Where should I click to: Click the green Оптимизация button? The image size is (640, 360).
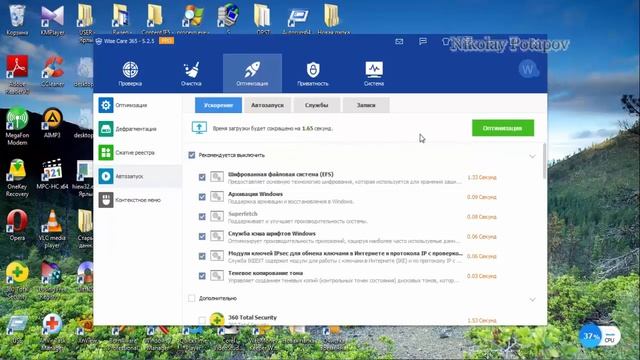click(x=503, y=128)
